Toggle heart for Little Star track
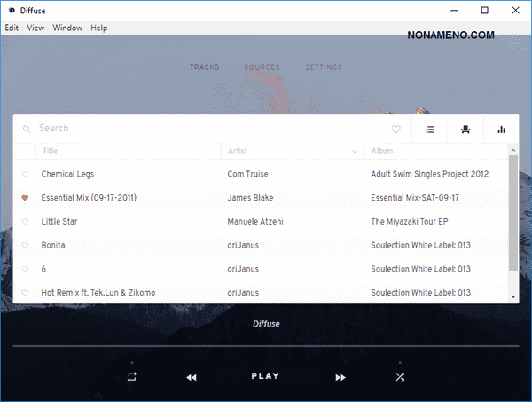The width and height of the screenshot is (532, 402). pos(26,222)
